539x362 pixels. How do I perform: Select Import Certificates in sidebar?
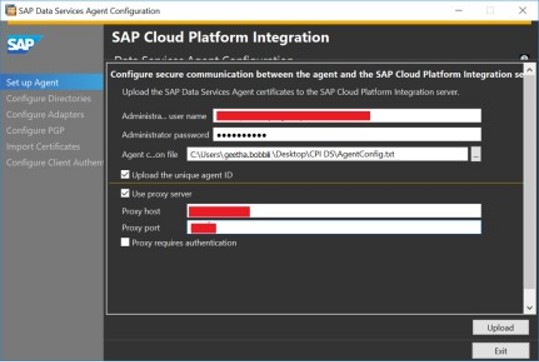coord(43,146)
